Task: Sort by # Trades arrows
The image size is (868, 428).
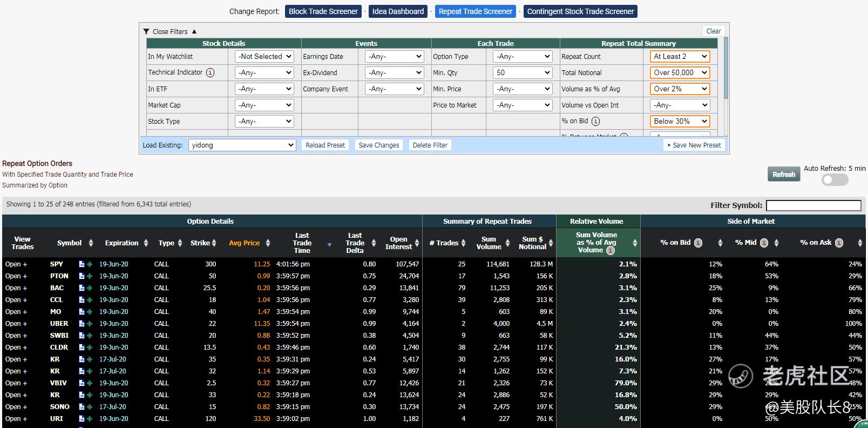Action: tap(464, 243)
